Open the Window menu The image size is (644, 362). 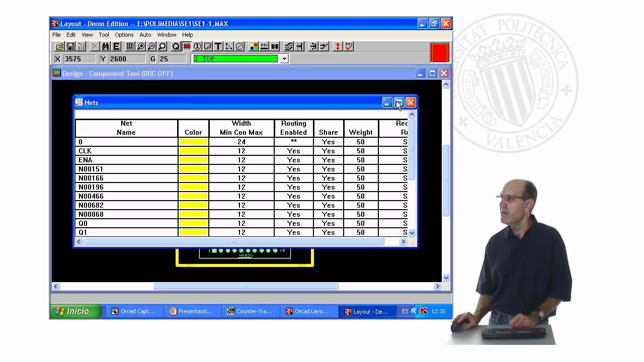pos(167,35)
